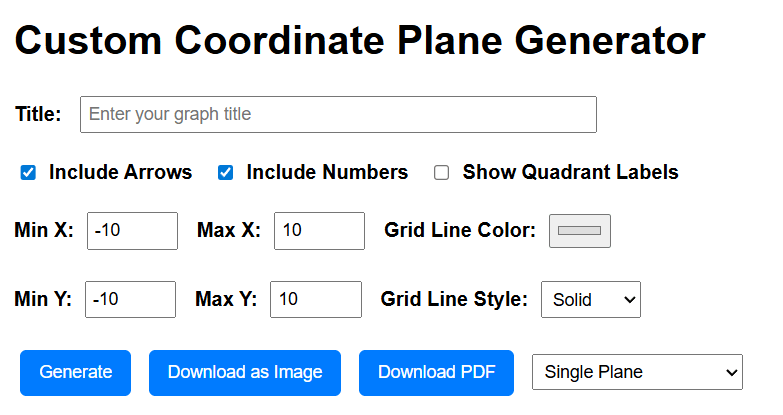783x415 pixels.
Task: Click into the Min X field
Action: coord(132,231)
